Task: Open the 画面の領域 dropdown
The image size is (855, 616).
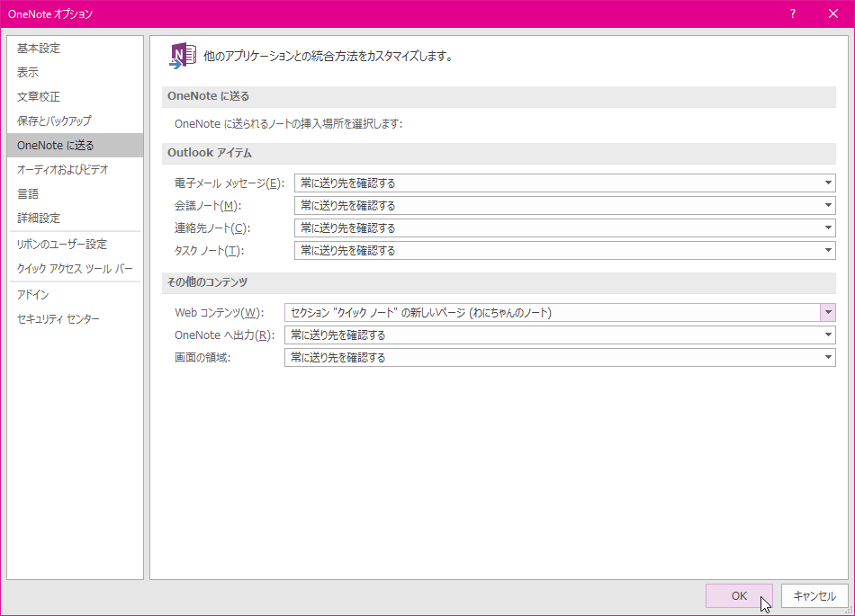Action: [560, 357]
